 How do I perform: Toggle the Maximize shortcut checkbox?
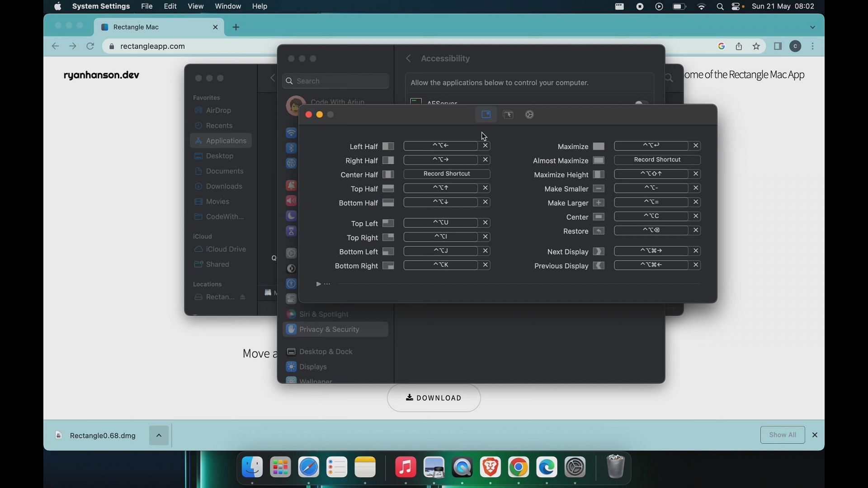[599, 145]
